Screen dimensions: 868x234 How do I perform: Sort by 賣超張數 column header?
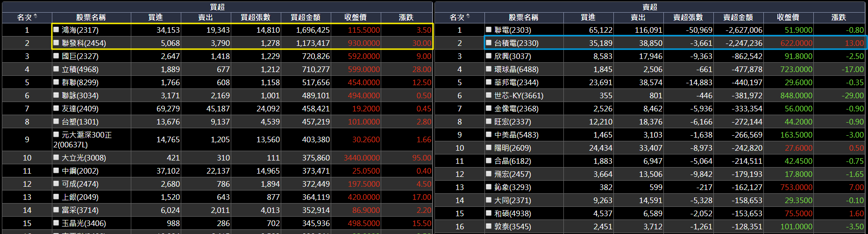(x=688, y=17)
